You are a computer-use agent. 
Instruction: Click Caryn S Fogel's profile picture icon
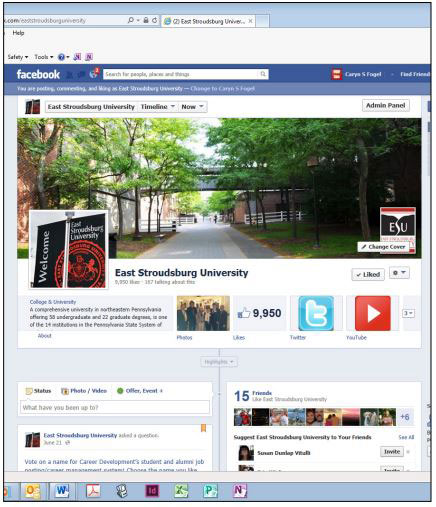(336, 74)
